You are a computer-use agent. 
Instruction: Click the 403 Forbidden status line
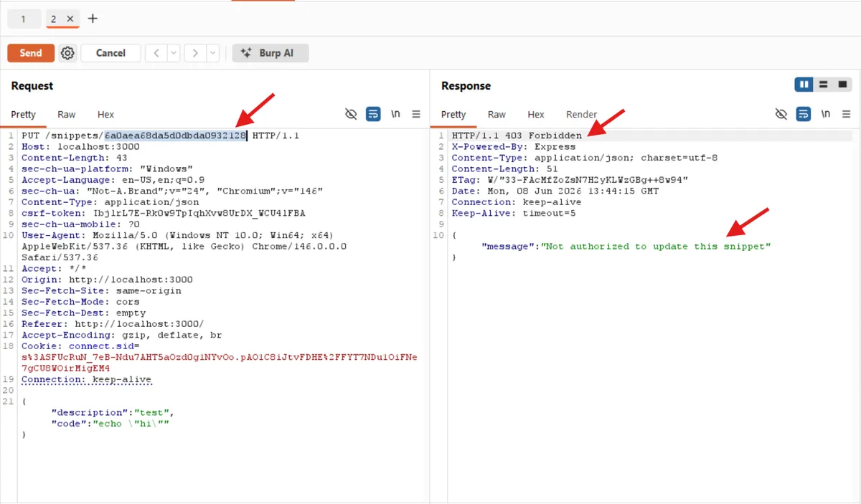pyautogui.click(x=517, y=135)
